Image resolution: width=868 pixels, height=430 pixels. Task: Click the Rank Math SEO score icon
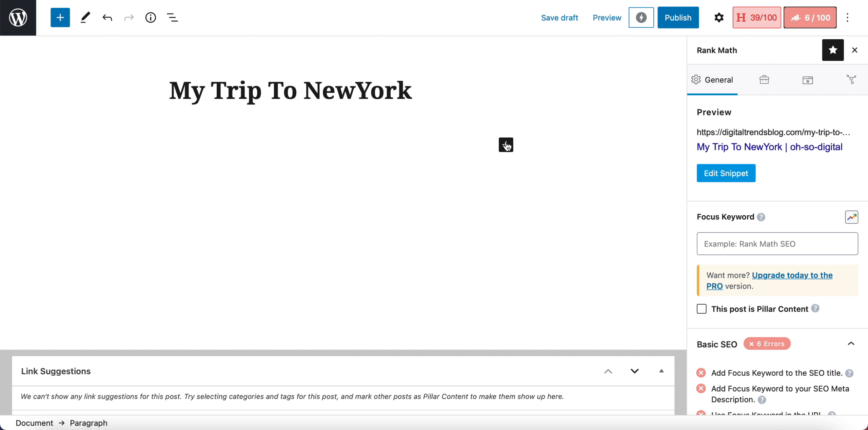[x=810, y=17]
